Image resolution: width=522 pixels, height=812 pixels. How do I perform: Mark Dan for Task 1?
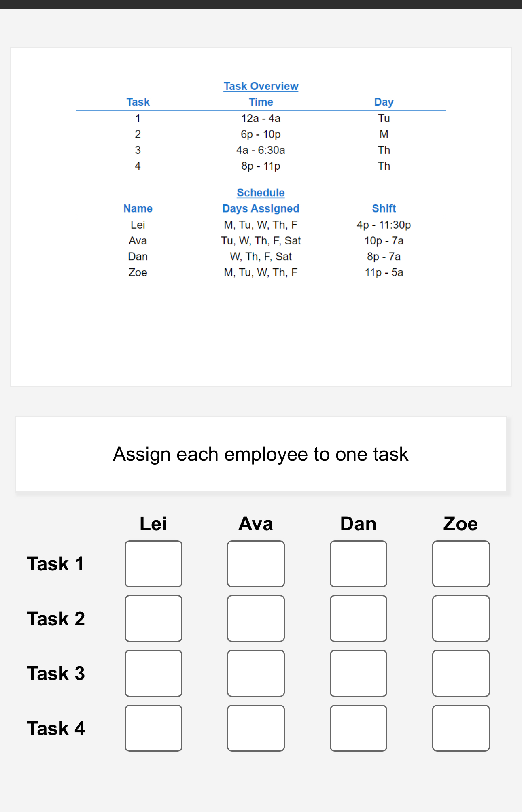359,564
